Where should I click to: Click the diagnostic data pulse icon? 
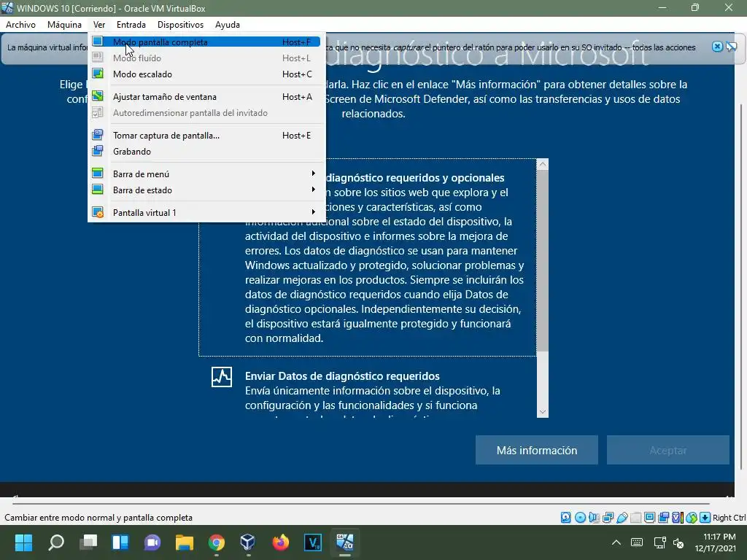222,377
